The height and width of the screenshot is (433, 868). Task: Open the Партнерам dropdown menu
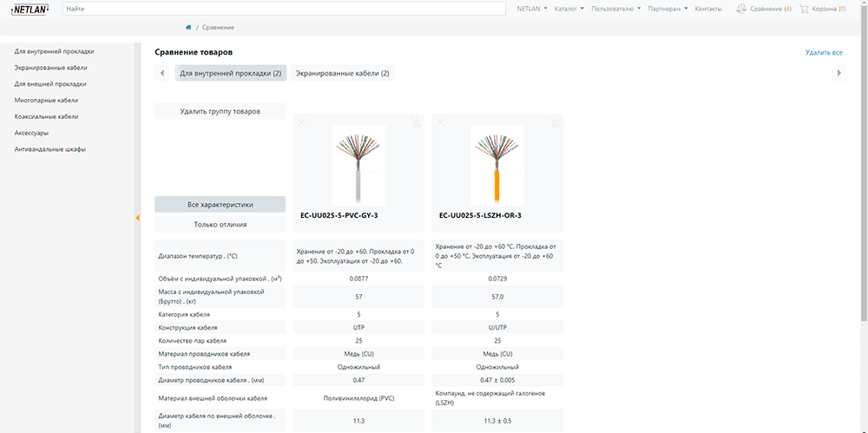tap(667, 9)
